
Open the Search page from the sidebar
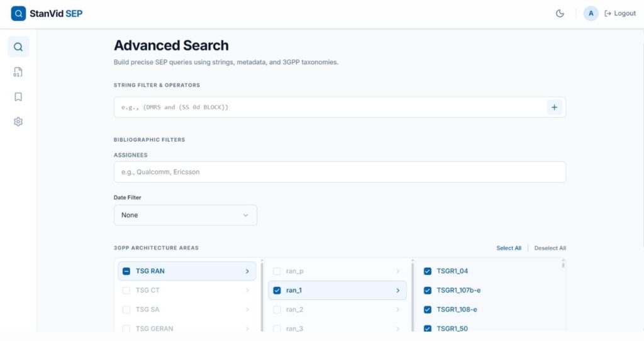coord(18,47)
